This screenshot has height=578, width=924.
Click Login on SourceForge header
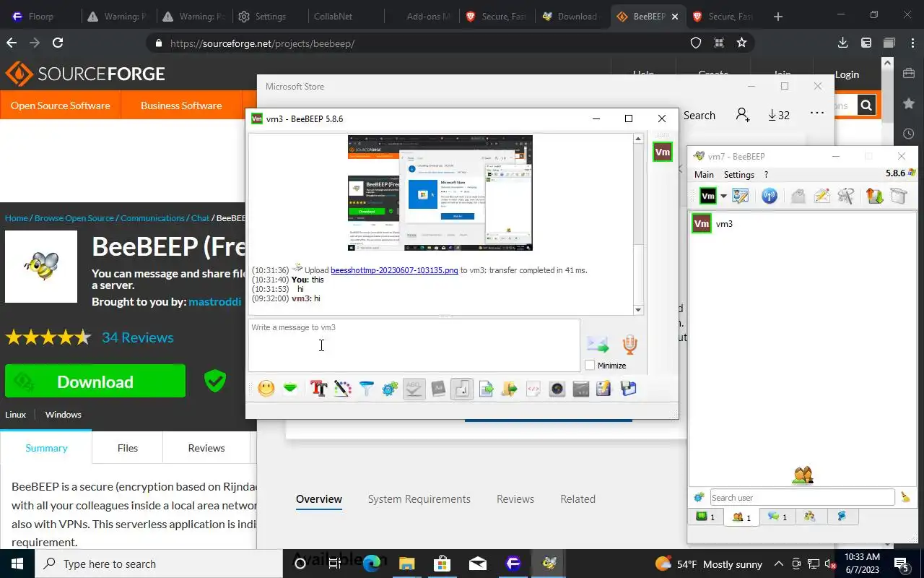click(847, 74)
